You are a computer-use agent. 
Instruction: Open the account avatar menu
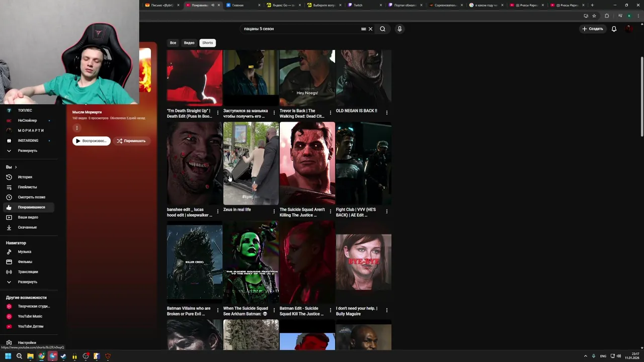click(629, 29)
